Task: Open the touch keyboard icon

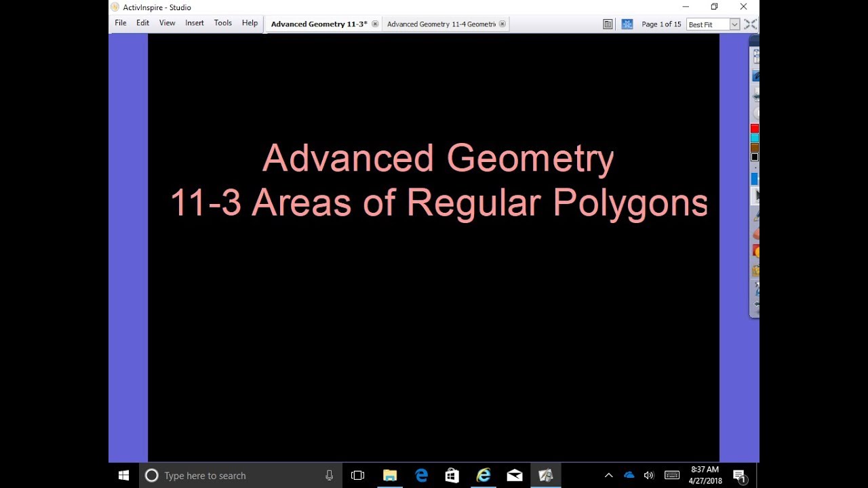Action: [x=672, y=476]
